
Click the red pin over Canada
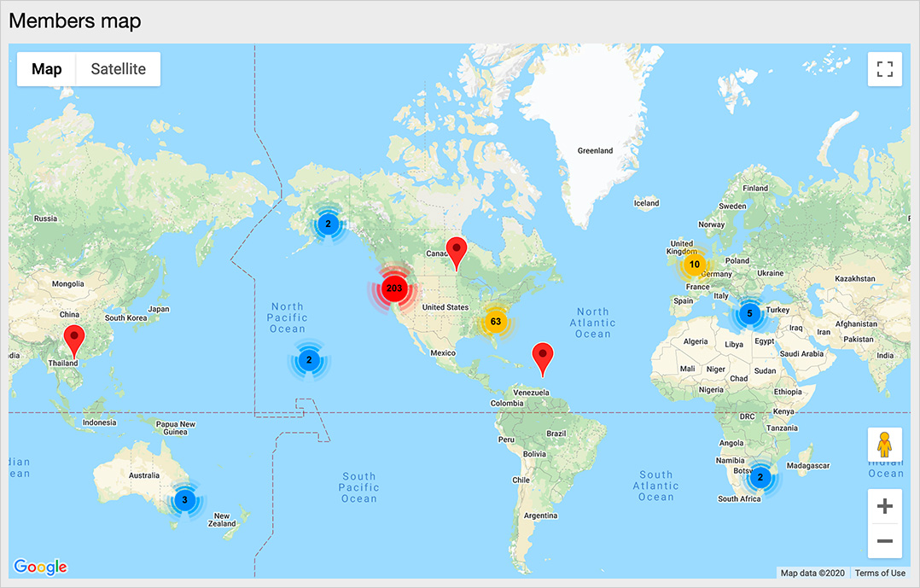coord(457,252)
